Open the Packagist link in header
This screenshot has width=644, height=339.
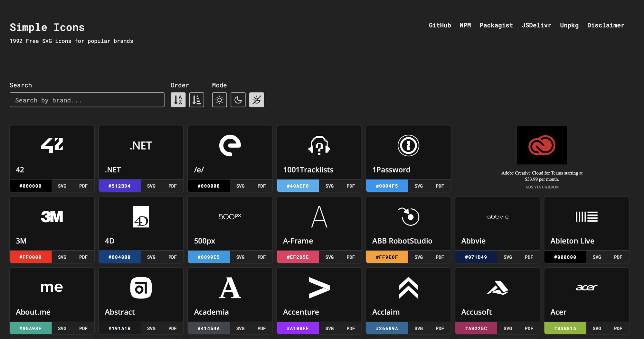[496, 25]
